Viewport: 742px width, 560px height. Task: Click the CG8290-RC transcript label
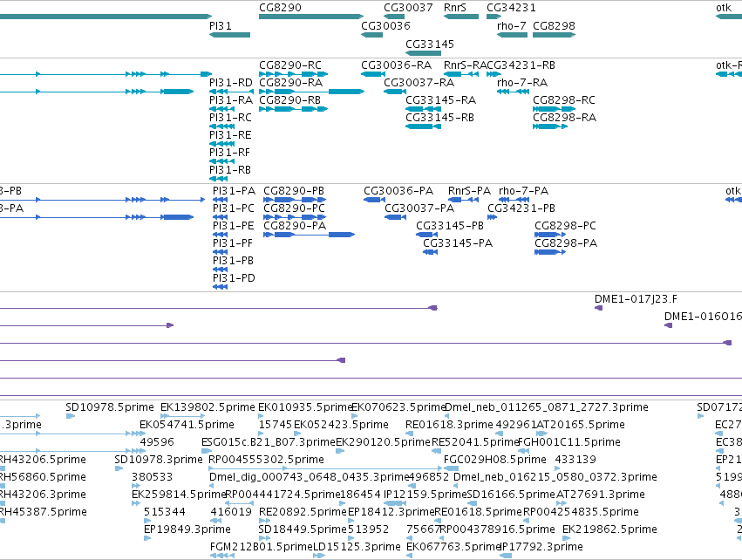pos(290,65)
